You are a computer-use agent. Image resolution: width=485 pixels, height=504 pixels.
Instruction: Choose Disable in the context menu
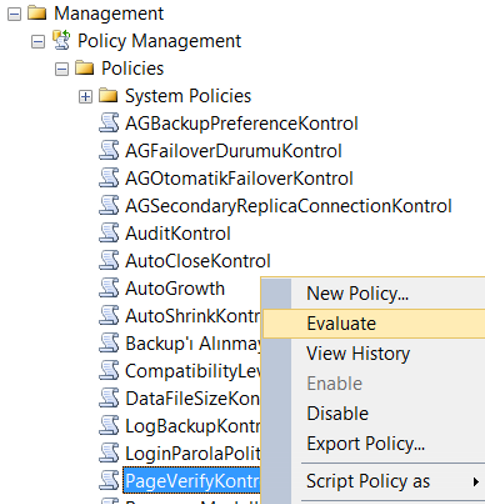(337, 414)
